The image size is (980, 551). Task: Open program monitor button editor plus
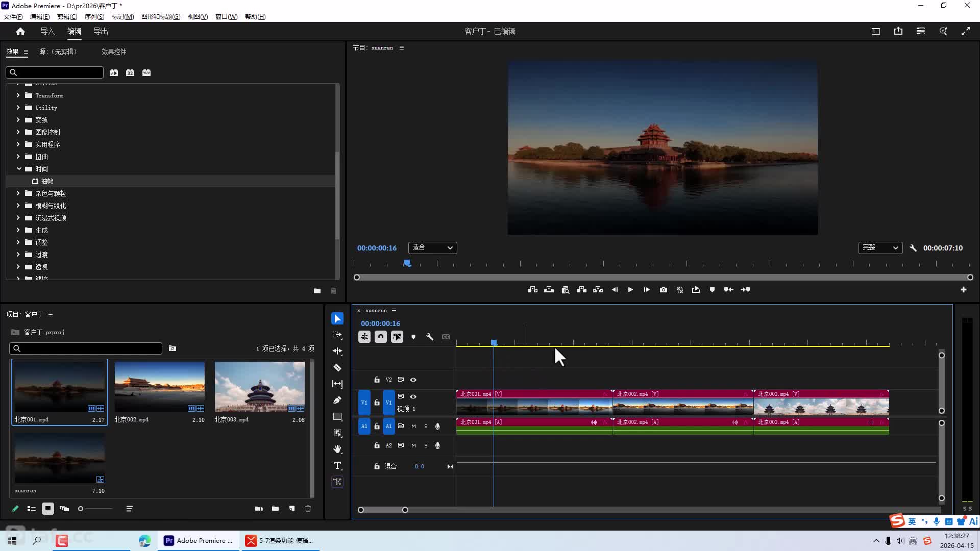(964, 290)
